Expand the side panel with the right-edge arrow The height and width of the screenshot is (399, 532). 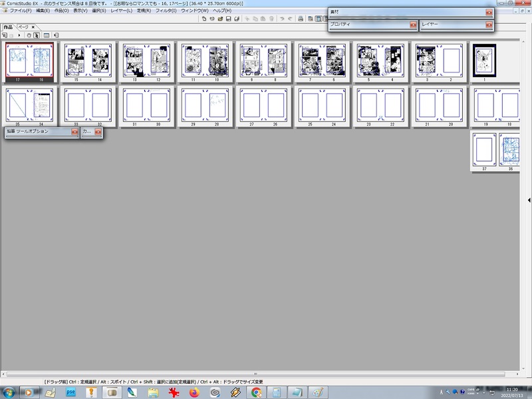[x=529, y=200]
